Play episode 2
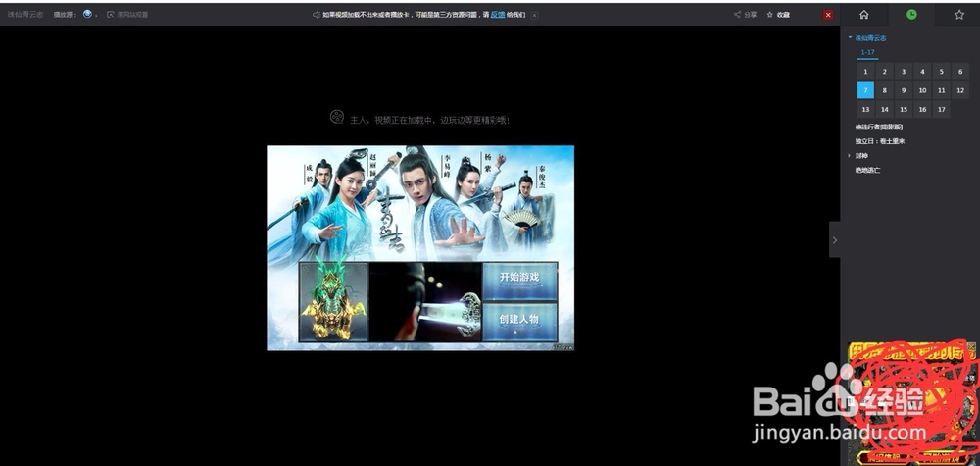 click(884, 72)
